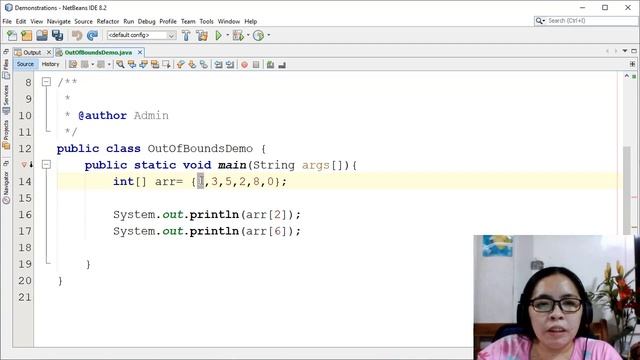Screen dimensions: 640x360
Task: Toggle Highlight Search in editor toolbar
Action: (155, 64)
